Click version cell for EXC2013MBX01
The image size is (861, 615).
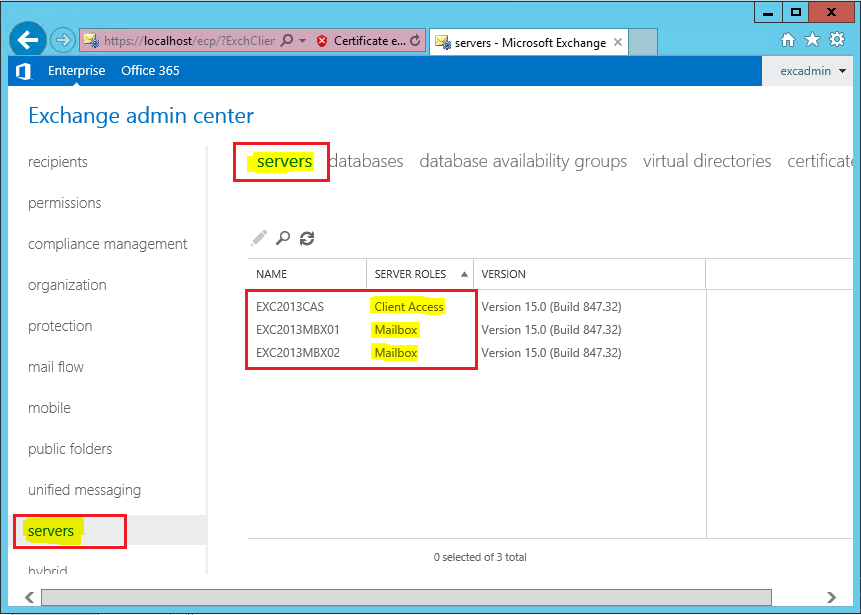[x=551, y=330]
